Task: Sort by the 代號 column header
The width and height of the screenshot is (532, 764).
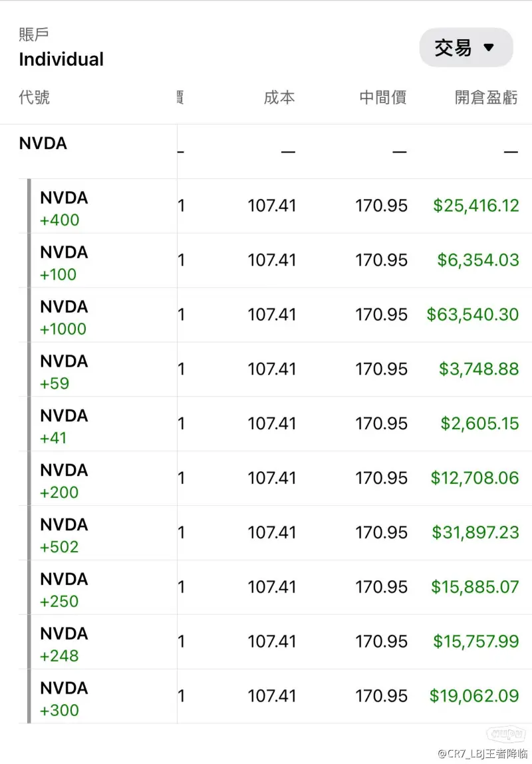Action: [x=34, y=97]
